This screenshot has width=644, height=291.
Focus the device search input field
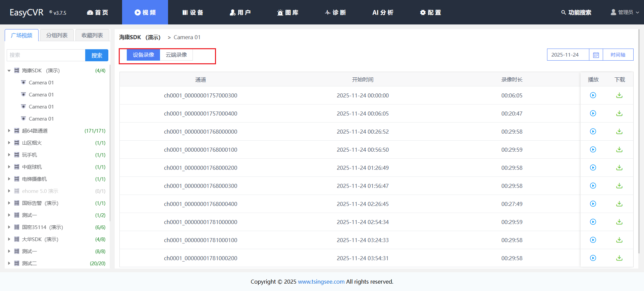46,55
